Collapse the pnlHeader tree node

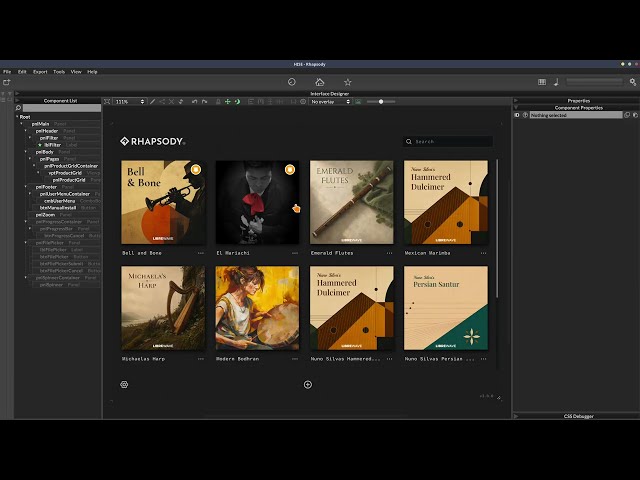[25, 131]
